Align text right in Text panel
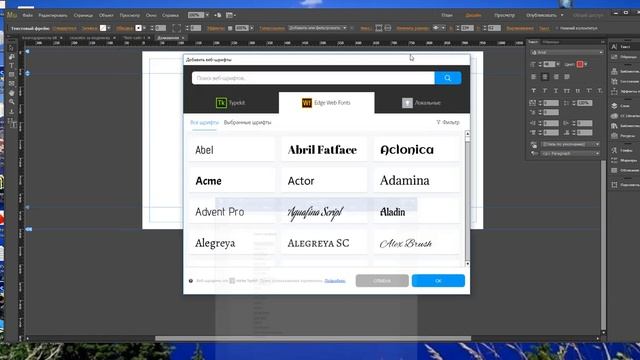The height and width of the screenshot is (360, 640). tap(556, 77)
